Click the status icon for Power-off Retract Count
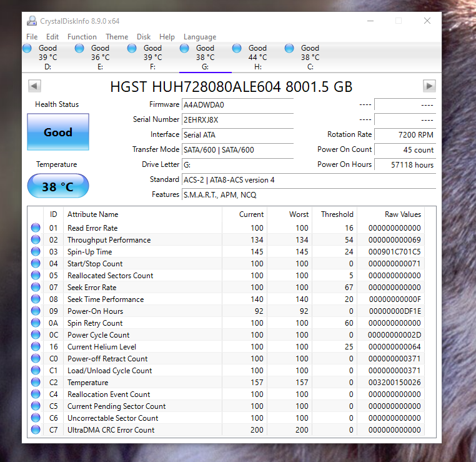Screen dimensions: 476x462 (36, 358)
